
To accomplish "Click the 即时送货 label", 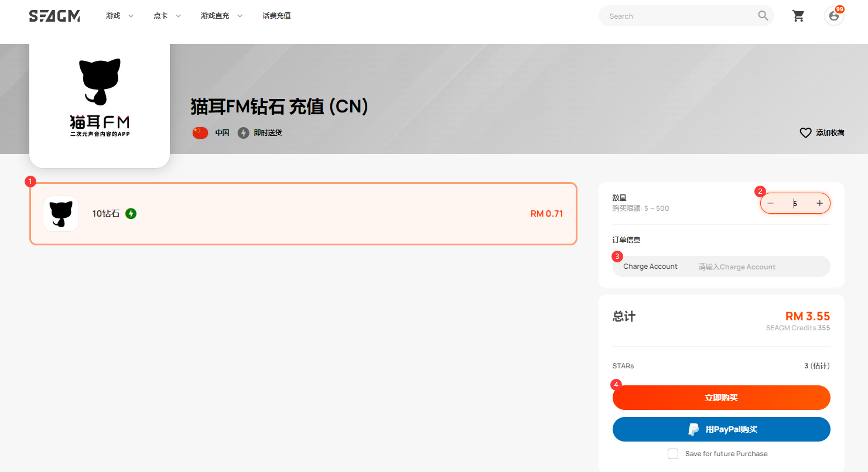I will 268,133.
